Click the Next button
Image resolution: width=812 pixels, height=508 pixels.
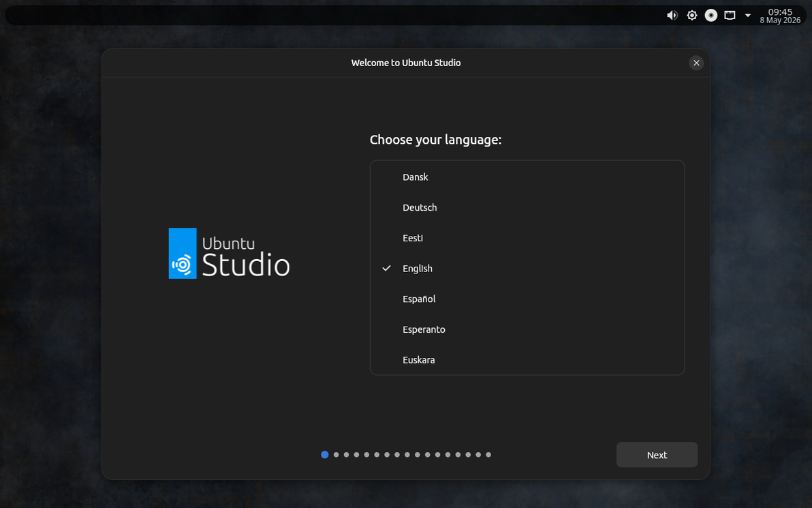tap(657, 455)
